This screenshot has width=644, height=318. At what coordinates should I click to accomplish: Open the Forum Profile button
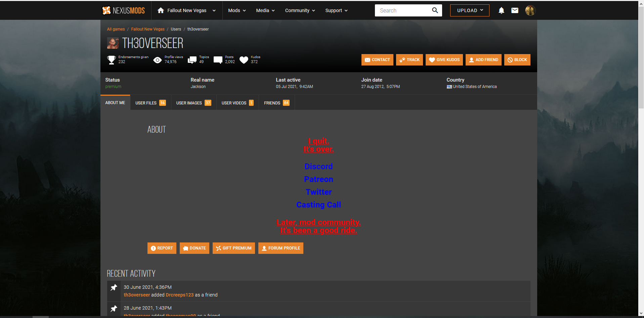point(281,248)
